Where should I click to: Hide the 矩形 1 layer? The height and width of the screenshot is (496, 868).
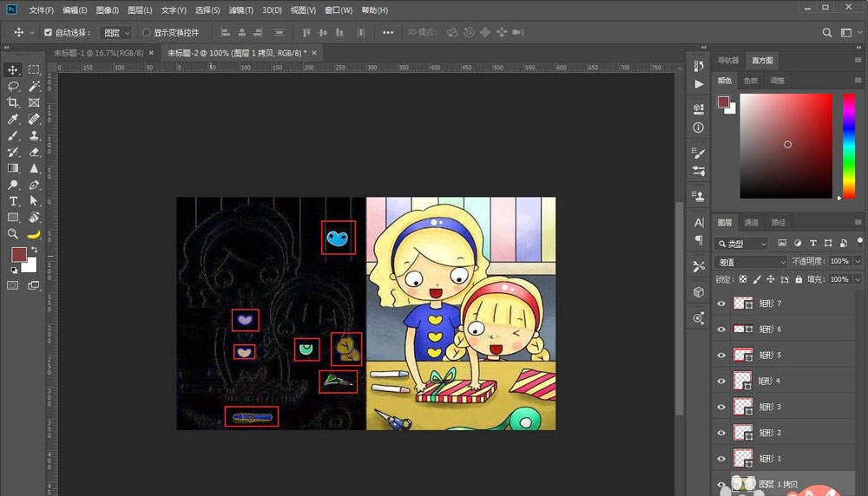tap(721, 459)
